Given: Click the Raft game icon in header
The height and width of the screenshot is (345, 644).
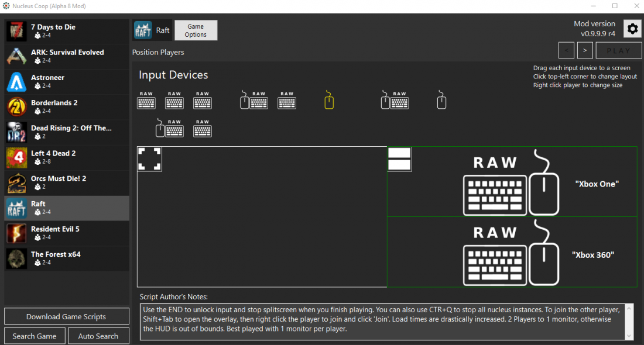Looking at the screenshot, I should pyautogui.click(x=143, y=30).
